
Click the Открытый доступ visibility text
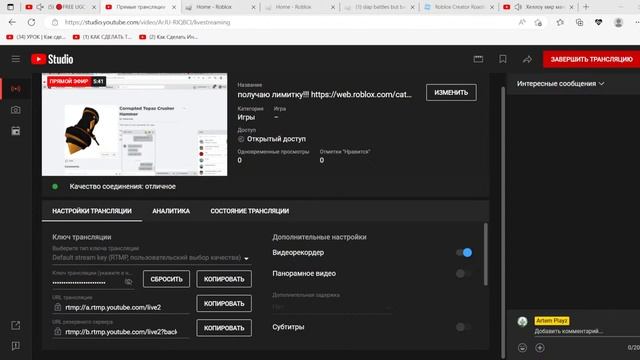coord(276,139)
